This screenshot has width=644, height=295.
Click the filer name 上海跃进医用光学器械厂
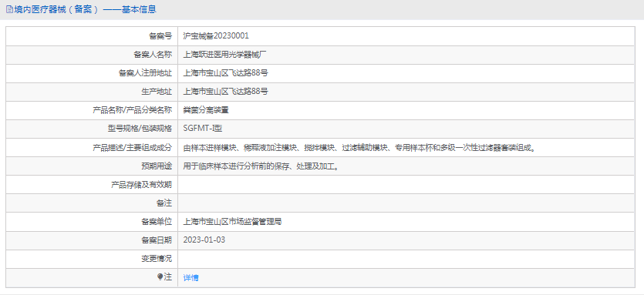coord(225,55)
